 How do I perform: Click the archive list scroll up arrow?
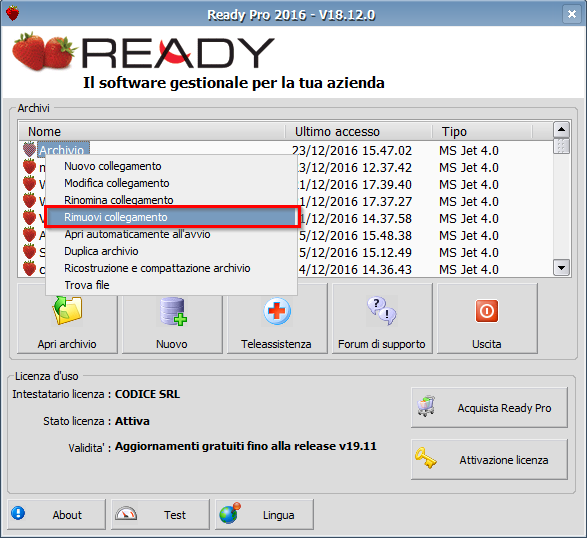point(561,130)
